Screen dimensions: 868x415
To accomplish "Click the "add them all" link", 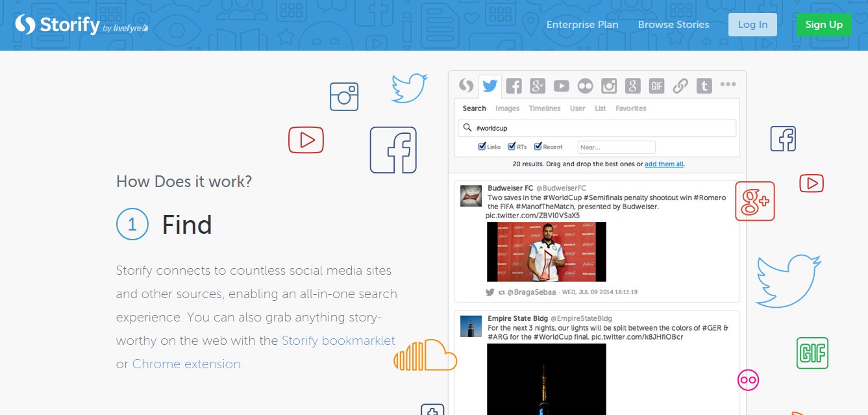I will tap(664, 164).
